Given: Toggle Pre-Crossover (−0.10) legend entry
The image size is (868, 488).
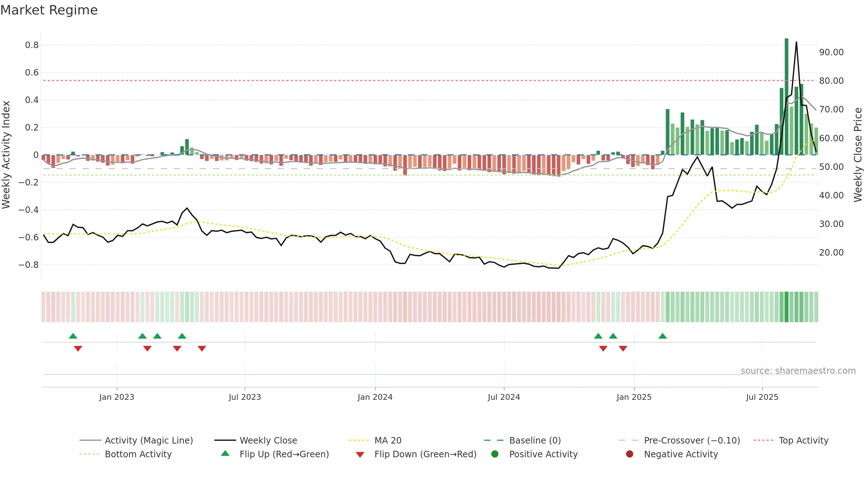Looking at the screenshot, I should 680,440.
